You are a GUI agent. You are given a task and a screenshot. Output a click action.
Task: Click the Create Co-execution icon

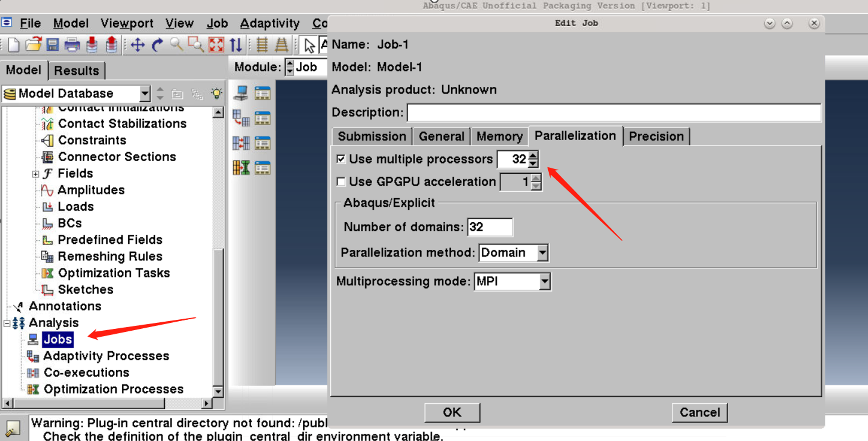point(241,143)
